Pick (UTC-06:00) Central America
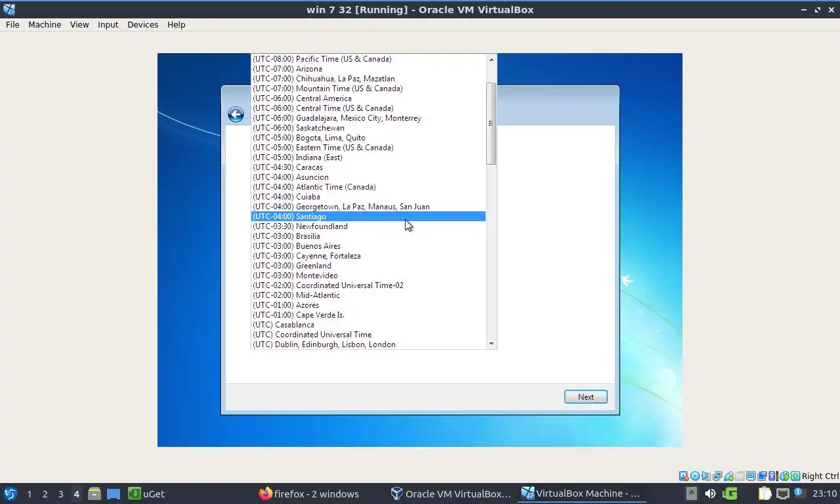840x504 pixels. pyautogui.click(x=368, y=98)
